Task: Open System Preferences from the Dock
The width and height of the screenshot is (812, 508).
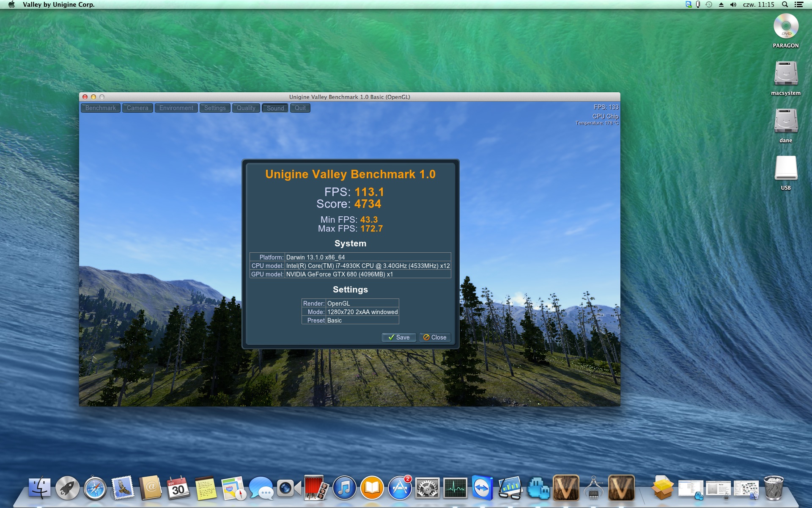Action: coord(427,488)
